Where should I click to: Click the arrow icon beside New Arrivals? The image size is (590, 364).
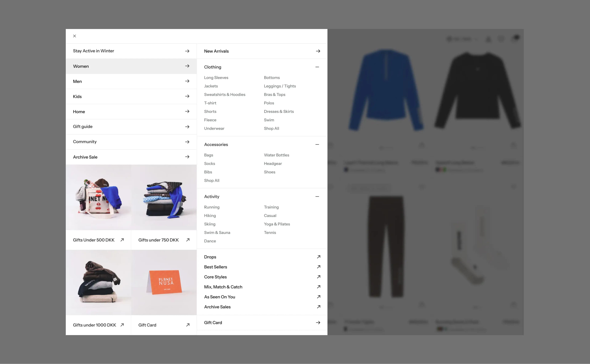(318, 51)
